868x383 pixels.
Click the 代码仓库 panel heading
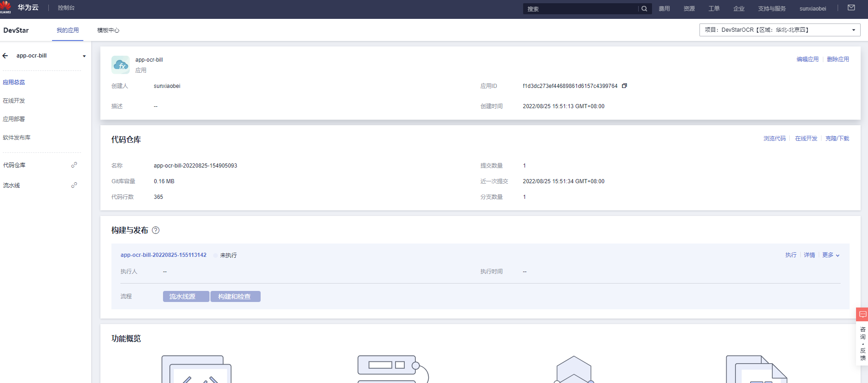[x=126, y=140]
